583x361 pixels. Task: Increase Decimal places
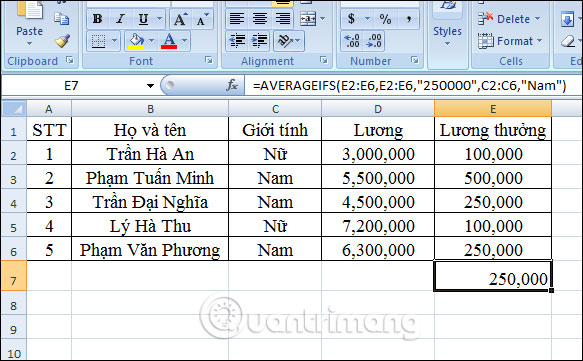352,41
